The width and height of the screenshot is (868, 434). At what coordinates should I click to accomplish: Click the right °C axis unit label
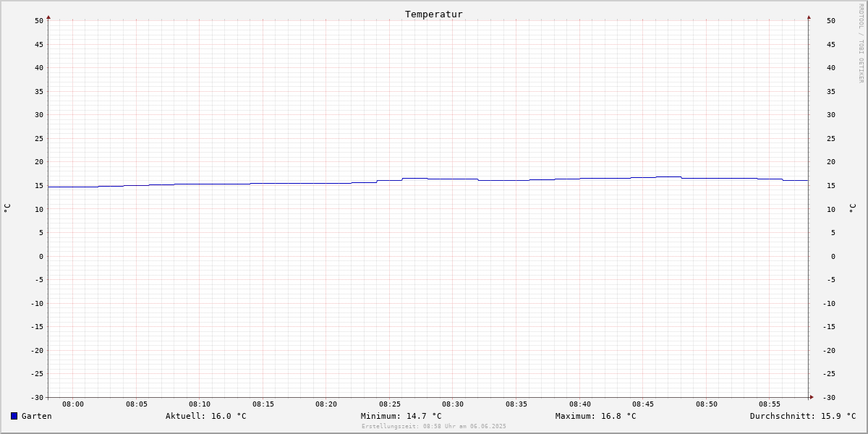coord(853,208)
